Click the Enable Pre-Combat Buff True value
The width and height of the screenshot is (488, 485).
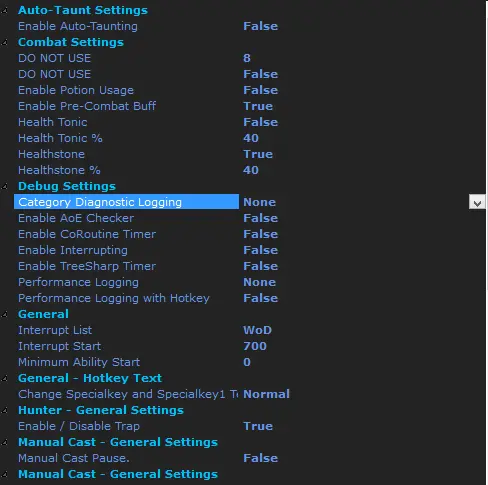point(258,106)
